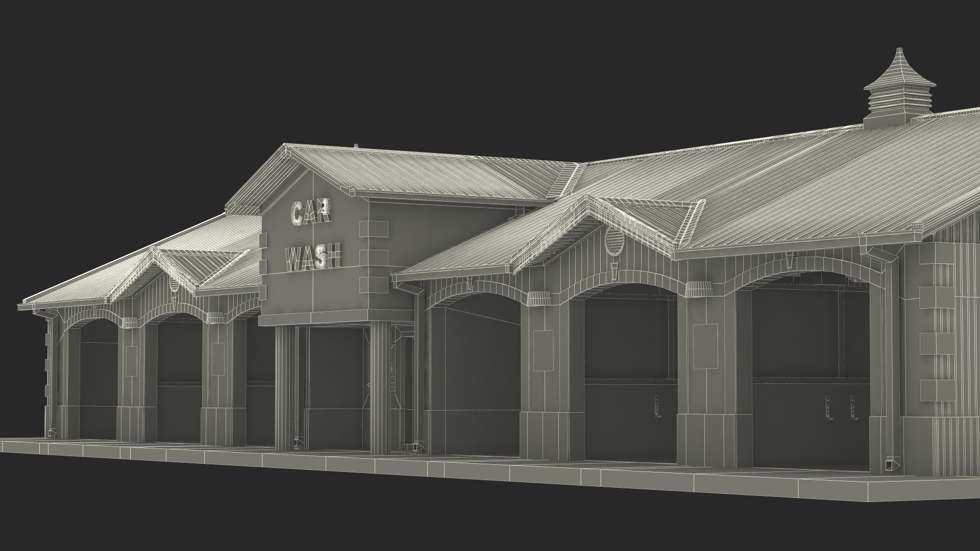This screenshot has width=980, height=551.
Task: Click the downspout left of the middle bays
Action: [x=418, y=367]
